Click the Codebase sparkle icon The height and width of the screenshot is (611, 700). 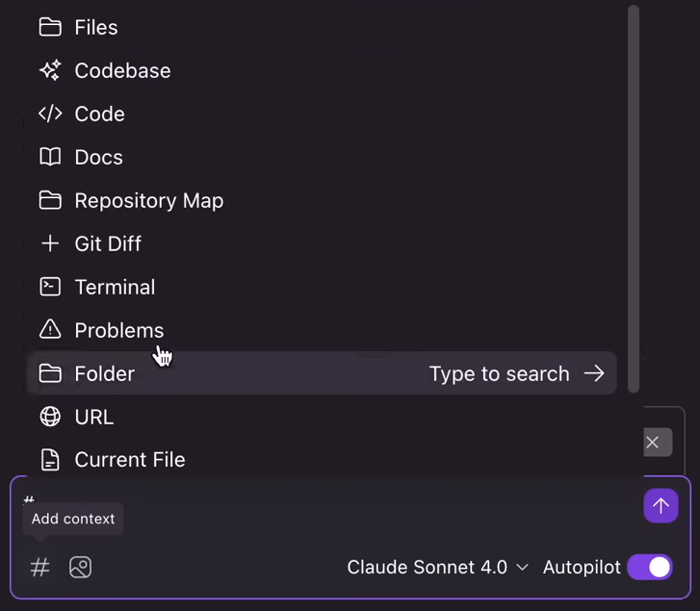50,70
